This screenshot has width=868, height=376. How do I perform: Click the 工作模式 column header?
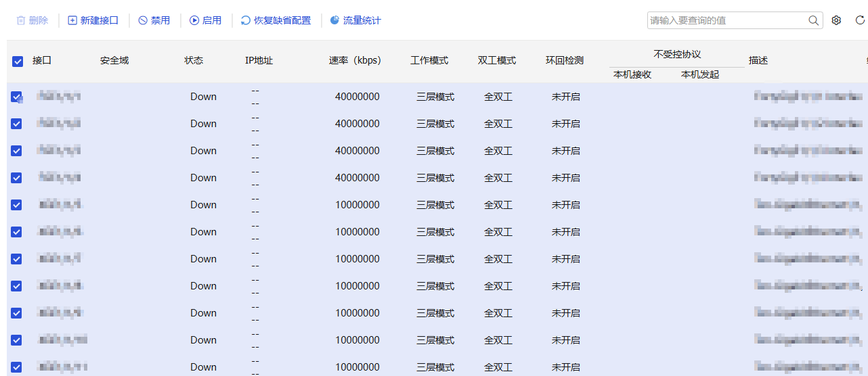point(429,61)
